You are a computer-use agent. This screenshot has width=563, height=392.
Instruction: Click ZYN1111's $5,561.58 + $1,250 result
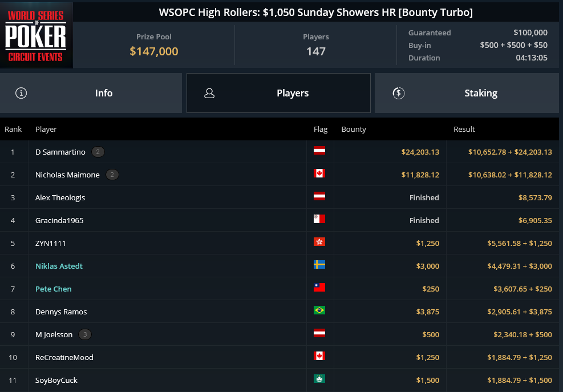tap(520, 243)
